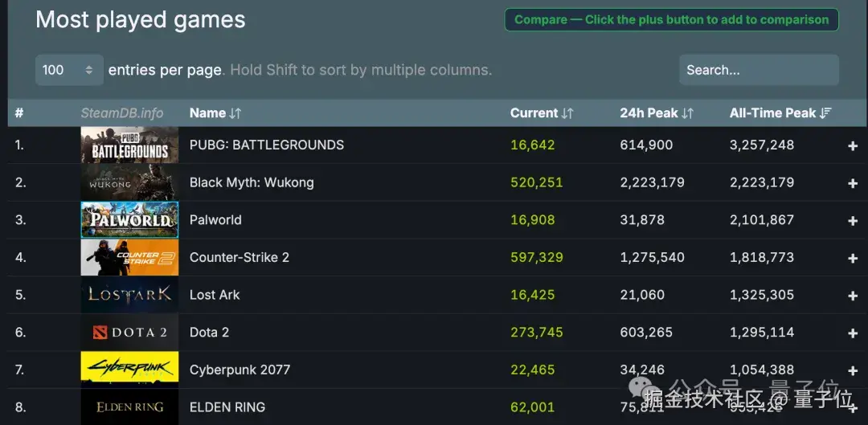Sort by All-Time Peak column header
This screenshot has height=425, width=868.
[780, 113]
